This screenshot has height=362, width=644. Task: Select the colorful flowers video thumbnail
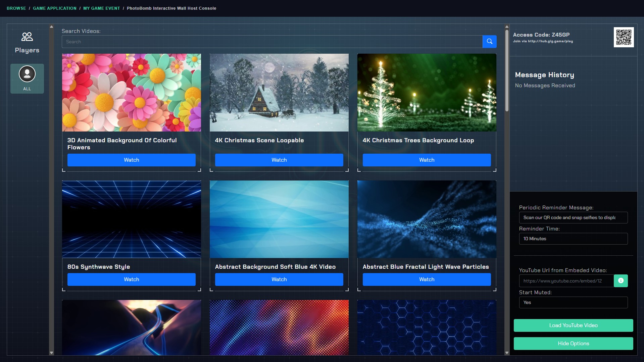131,93
